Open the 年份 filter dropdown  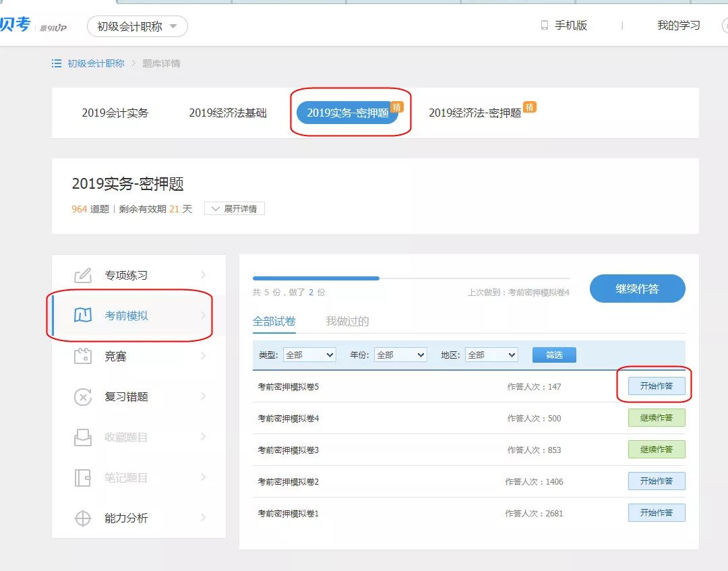(x=400, y=355)
